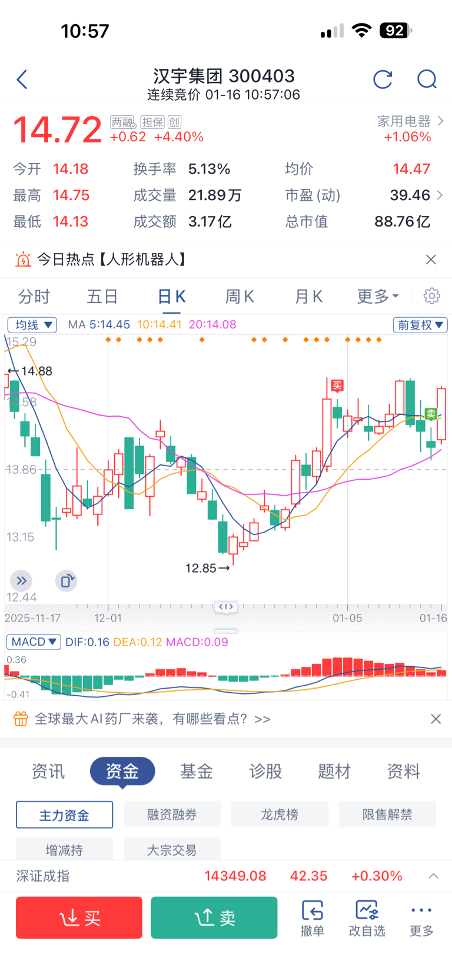Tap the 改自选 watchlist icon
452x980 pixels.
tap(367, 917)
